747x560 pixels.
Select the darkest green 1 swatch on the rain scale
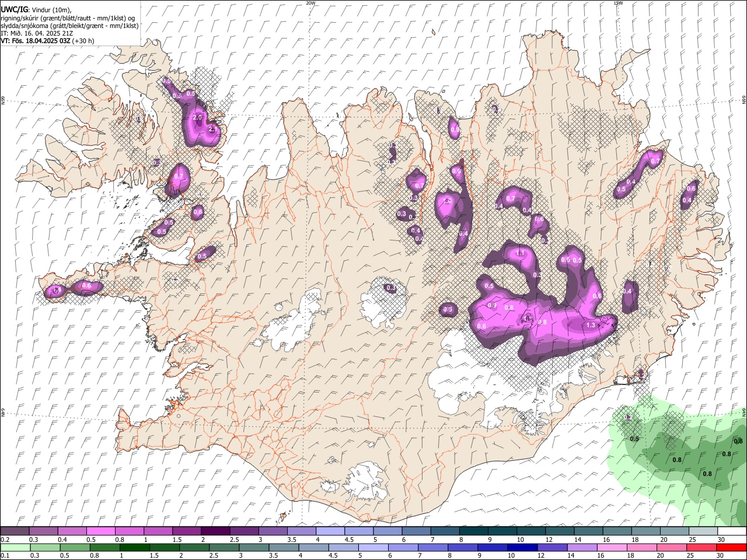pos(134,547)
